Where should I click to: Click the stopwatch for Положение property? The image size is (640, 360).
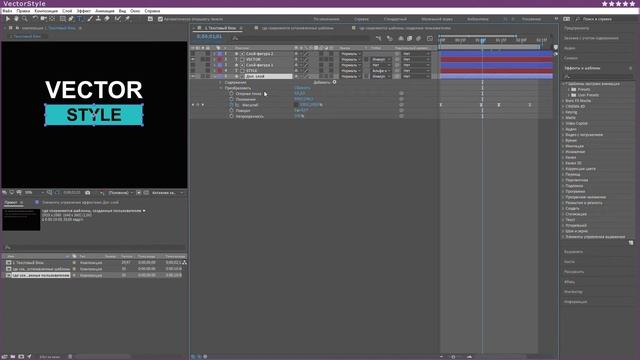(x=231, y=99)
